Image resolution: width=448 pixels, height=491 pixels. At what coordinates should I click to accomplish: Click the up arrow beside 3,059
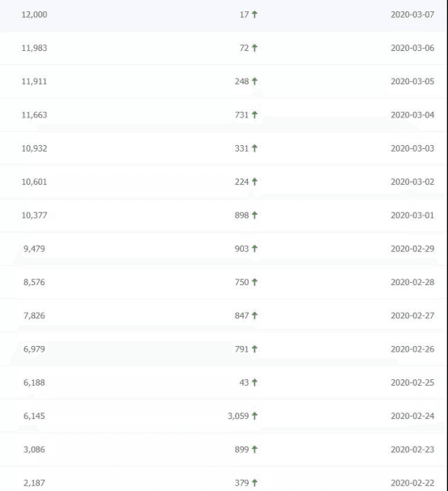(x=254, y=416)
